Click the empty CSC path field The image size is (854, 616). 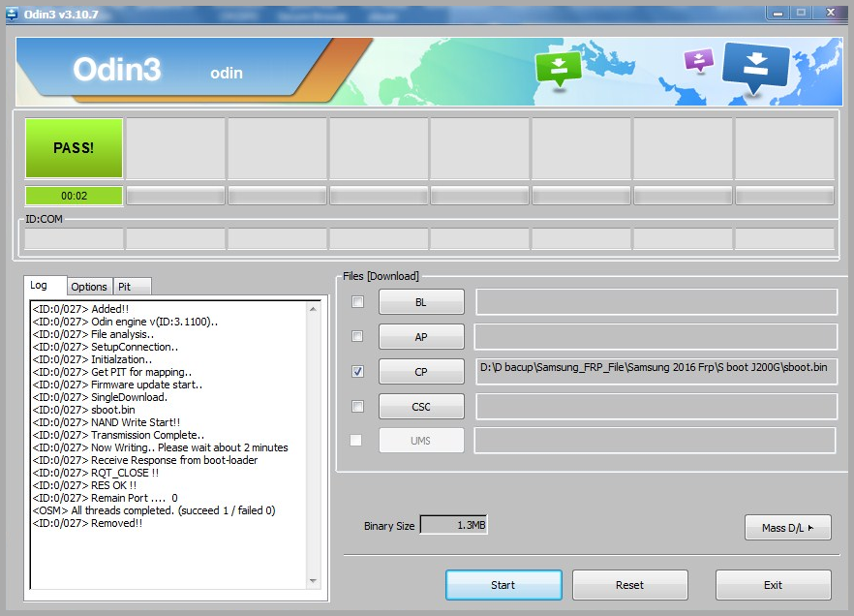click(656, 407)
